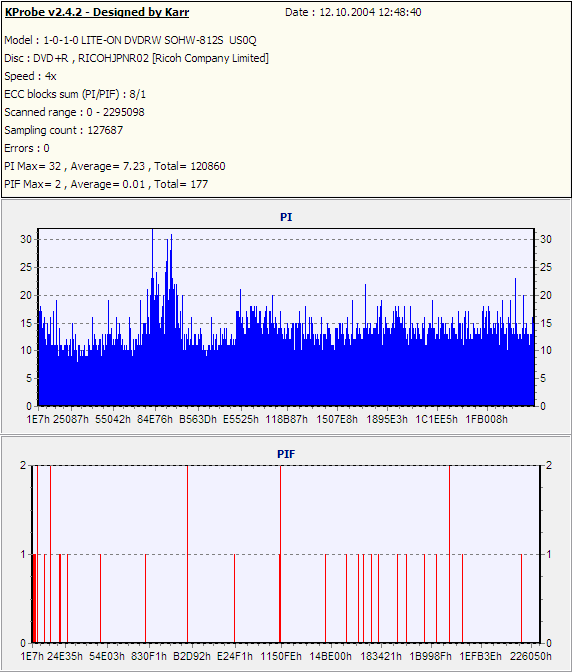Image resolution: width=572 pixels, height=672 pixels.
Task: Click the Sampling count 127687 line
Action: 63,130
